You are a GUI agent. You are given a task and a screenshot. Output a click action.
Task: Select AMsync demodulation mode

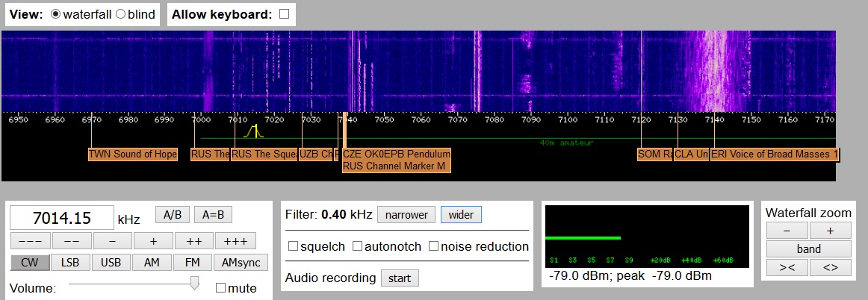coord(235,263)
